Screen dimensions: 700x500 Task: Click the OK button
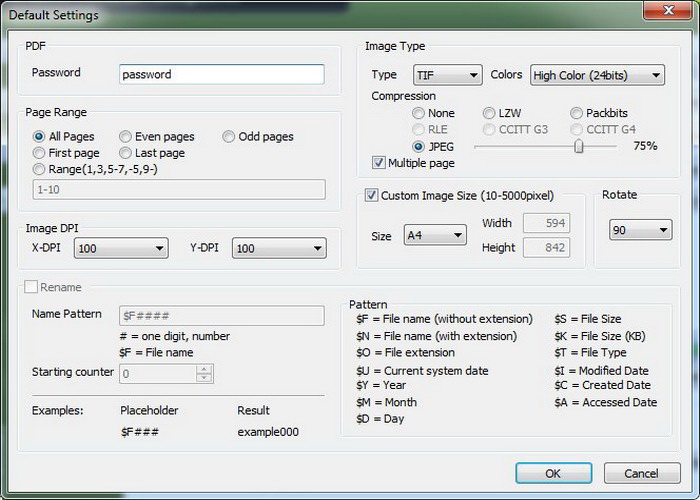click(554, 473)
